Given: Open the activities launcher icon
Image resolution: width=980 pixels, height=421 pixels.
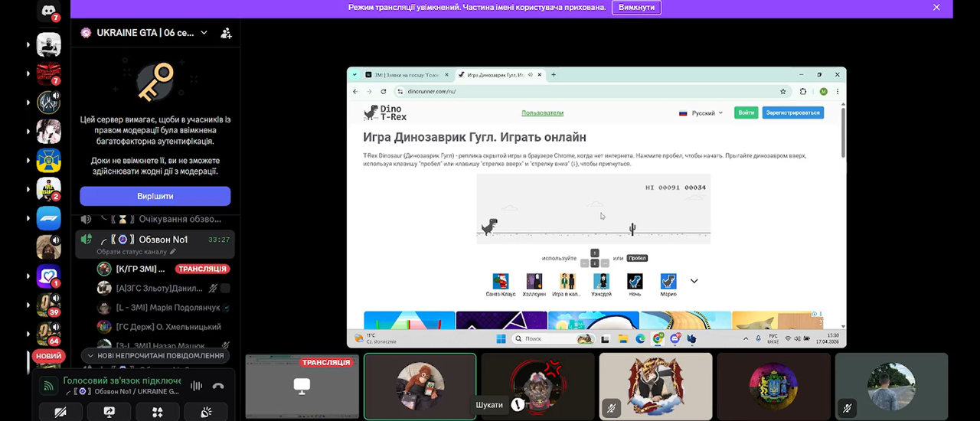Looking at the screenshot, I should pyautogui.click(x=157, y=412).
